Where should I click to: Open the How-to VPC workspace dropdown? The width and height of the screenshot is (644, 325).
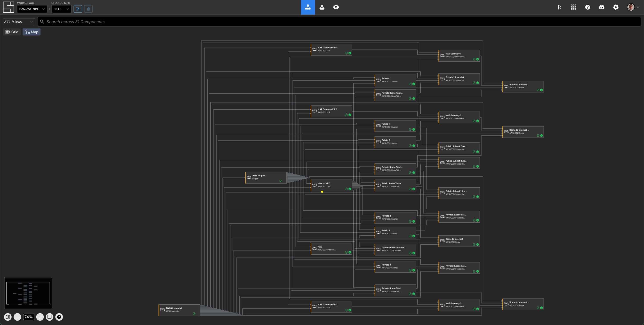32,9
